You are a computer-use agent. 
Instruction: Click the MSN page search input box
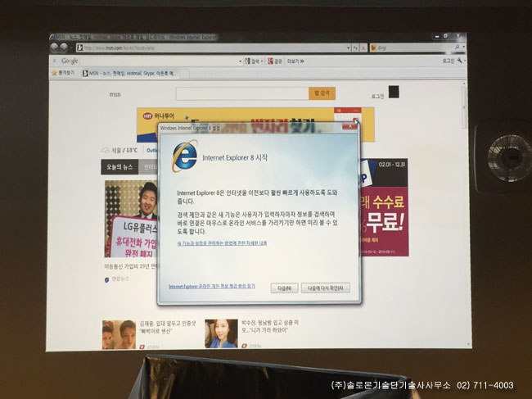click(x=242, y=93)
